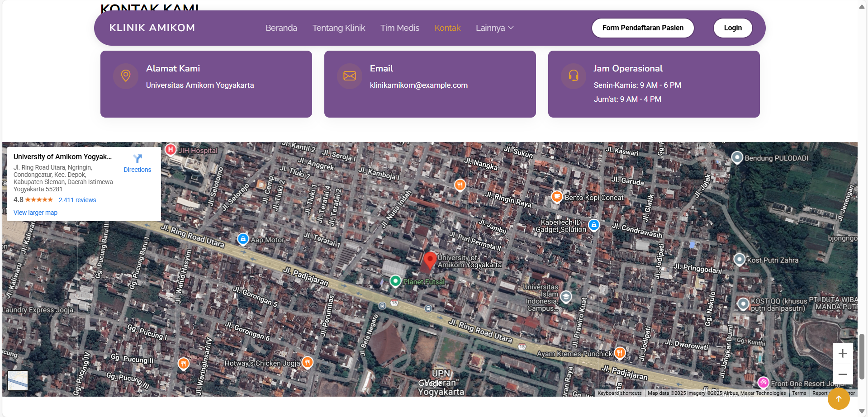
Task: Toggle map layer using the thumbnail
Action: point(18,380)
